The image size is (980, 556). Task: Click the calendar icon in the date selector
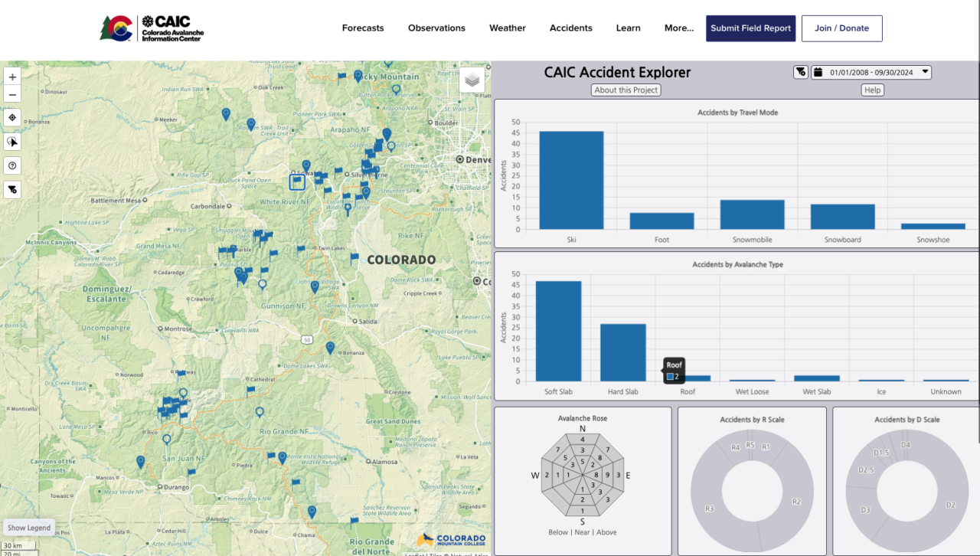818,72
